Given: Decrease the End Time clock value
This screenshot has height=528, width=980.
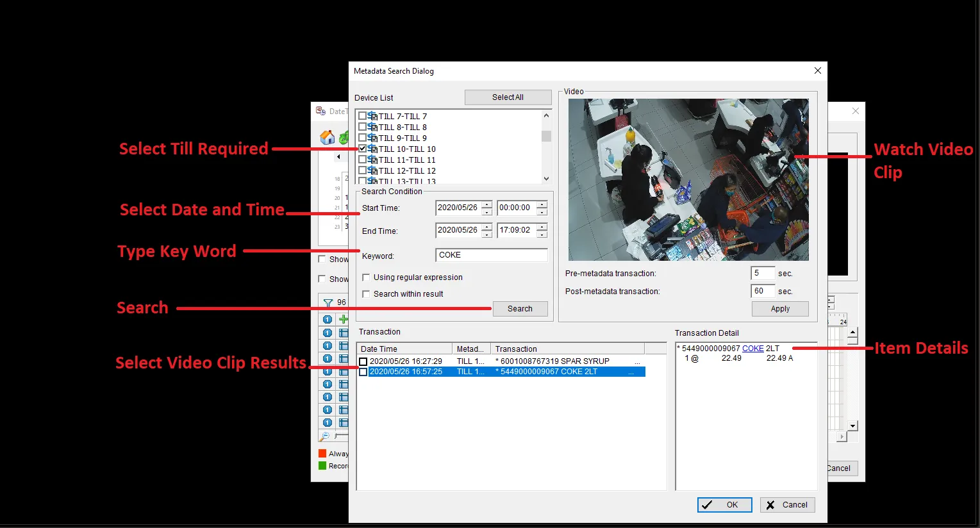Looking at the screenshot, I should point(542,234).
